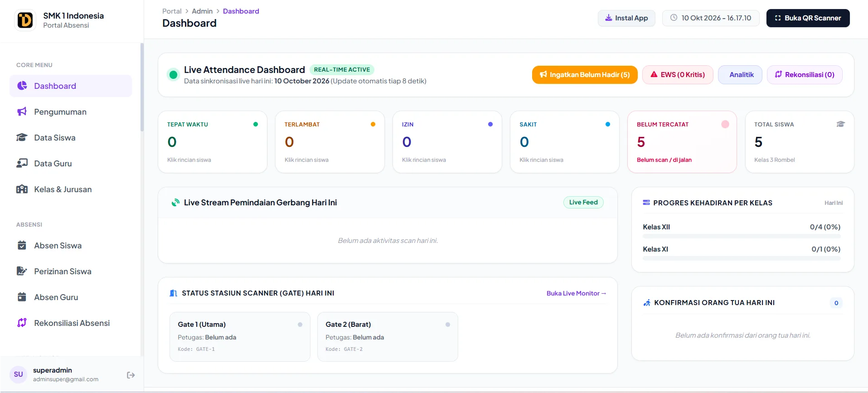The image size is (868, 393).
Task: Click the Progres Kehadiran list icon
Action: 646,203
